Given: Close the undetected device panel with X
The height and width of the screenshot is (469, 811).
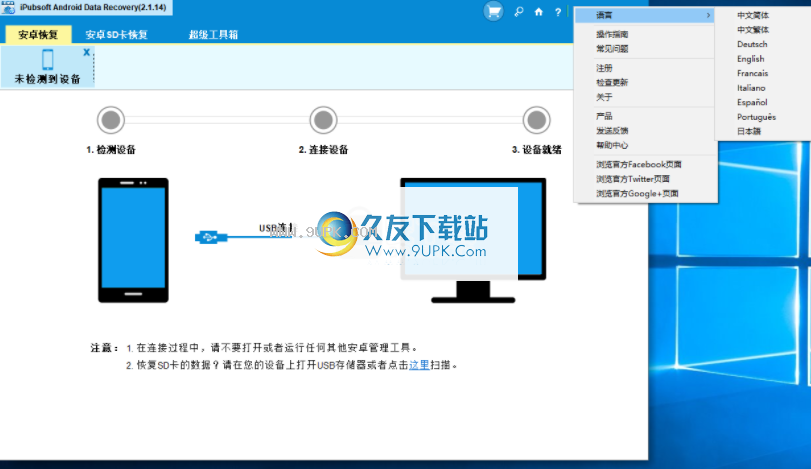Looking at the screenshot, I should 86,52.
